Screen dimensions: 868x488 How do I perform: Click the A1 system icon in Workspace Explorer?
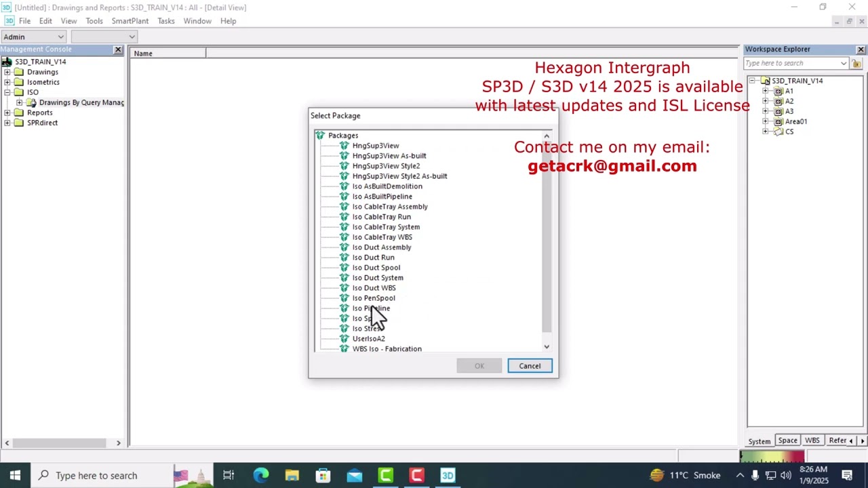pos(778,91)
